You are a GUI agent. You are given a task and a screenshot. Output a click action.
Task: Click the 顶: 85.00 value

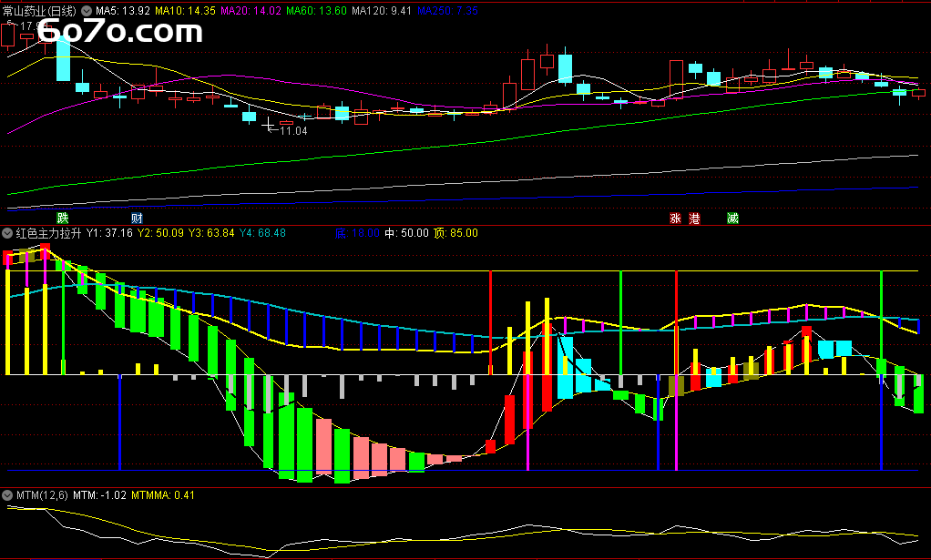tap(455, 233)
